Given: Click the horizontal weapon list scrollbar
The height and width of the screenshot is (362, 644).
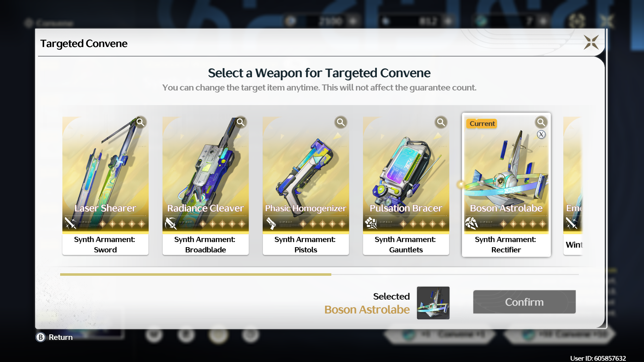Looking at the screenshot, I should tap(319, 275).
